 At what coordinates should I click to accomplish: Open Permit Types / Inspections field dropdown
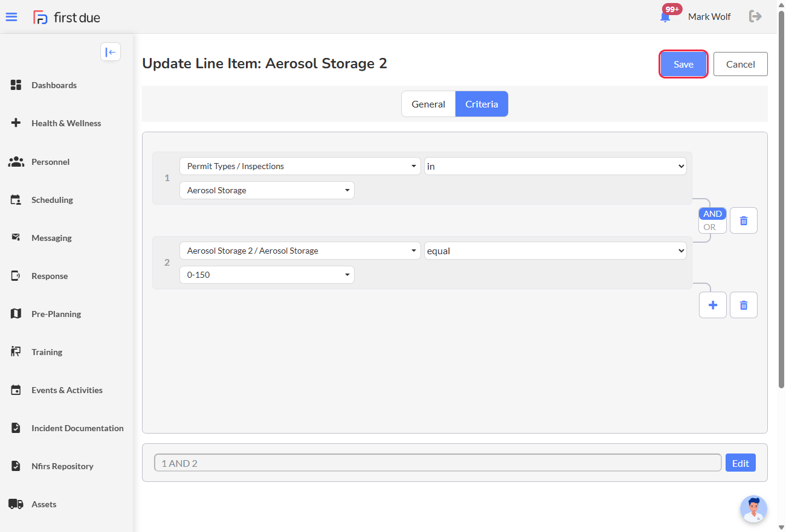[300, 166]
